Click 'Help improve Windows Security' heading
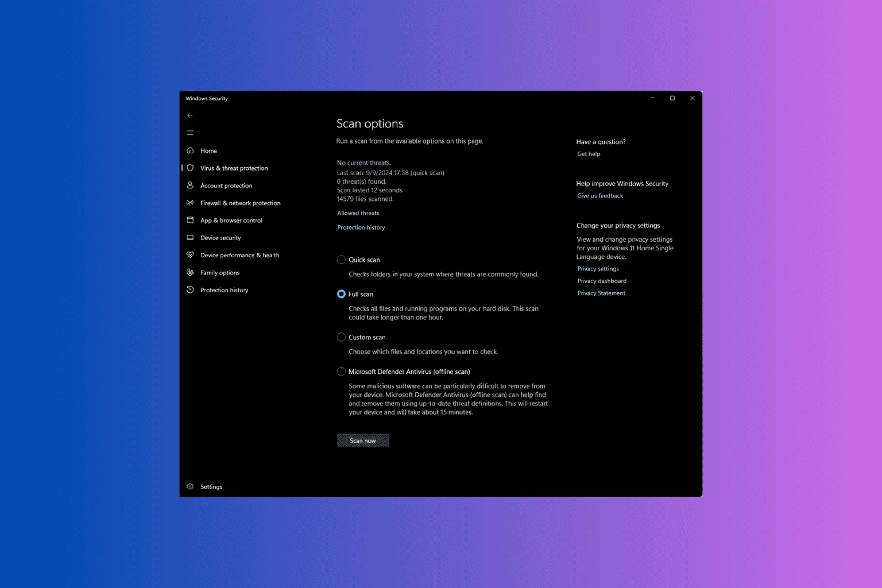 [x=622, y=184]
